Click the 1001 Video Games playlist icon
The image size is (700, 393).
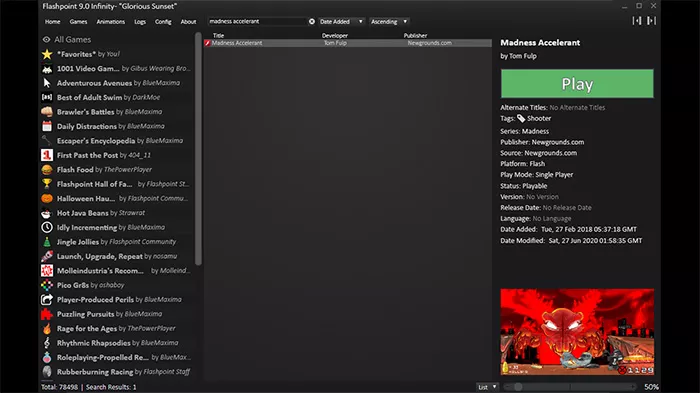click(47, 68)
